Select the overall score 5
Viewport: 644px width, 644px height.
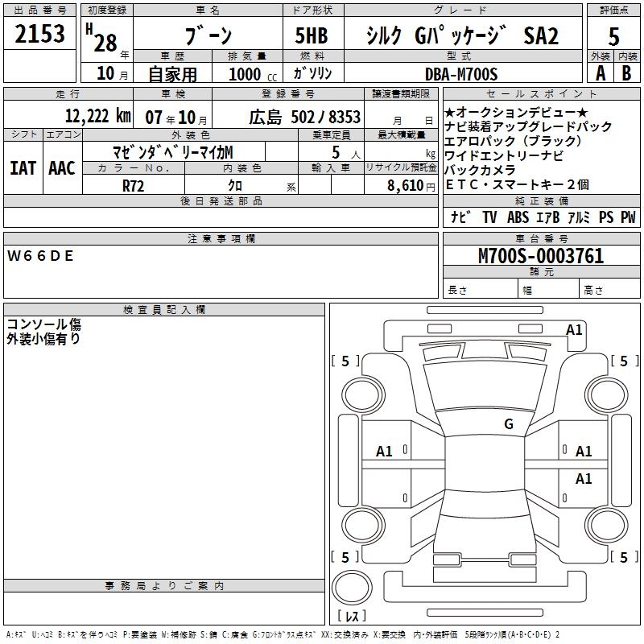tap(613, 36)
